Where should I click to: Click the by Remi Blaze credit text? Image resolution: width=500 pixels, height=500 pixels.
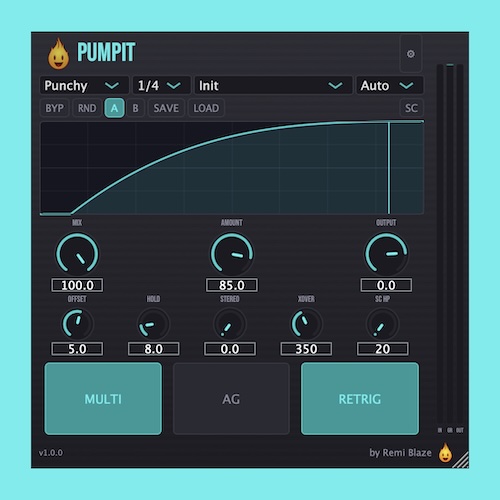[x=400, y=453]
